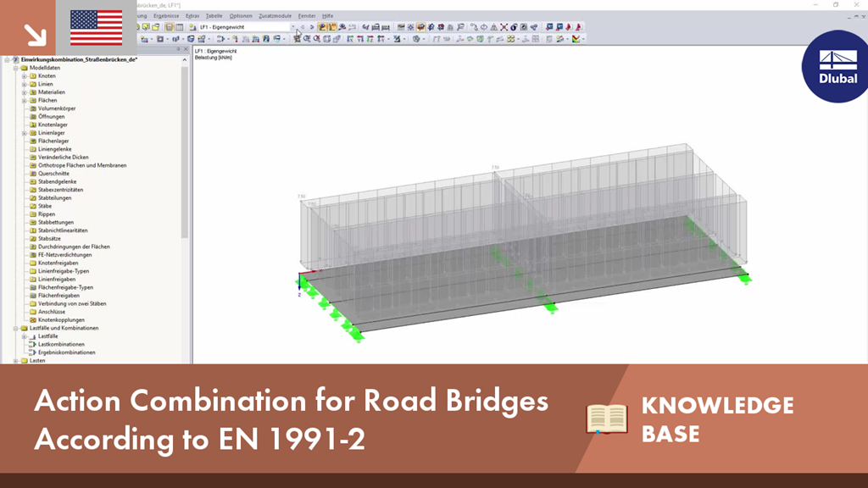The width and height of the screenshot is (868, 488).
Task: Select Stäbe in the tree
Action: (x=44, y=206)
